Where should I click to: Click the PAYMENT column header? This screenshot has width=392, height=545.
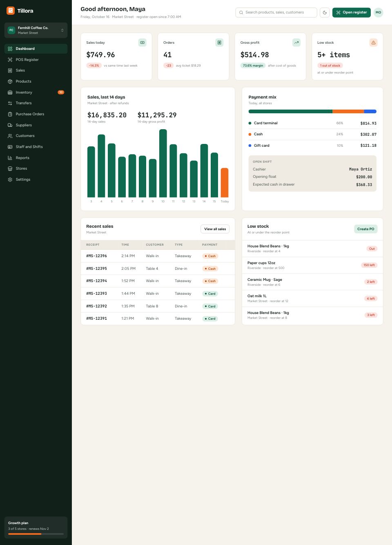pyautogui.click(x=210, y=245)
